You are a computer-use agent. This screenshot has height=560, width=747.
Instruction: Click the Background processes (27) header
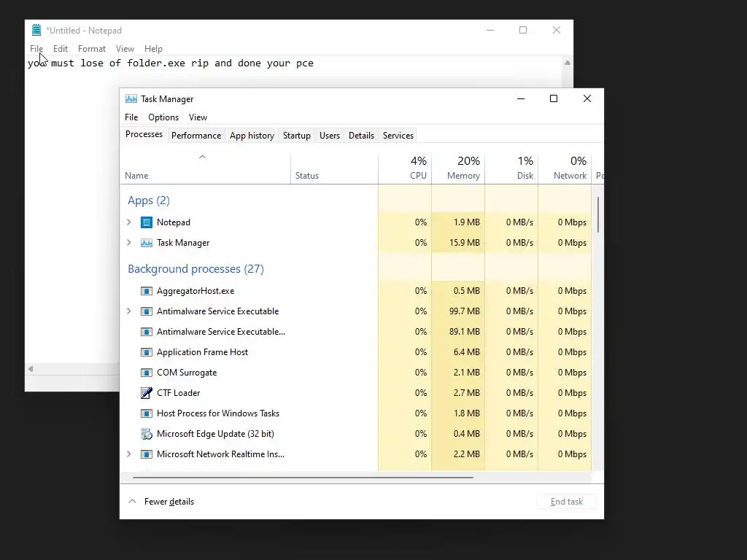click(196, 269)
